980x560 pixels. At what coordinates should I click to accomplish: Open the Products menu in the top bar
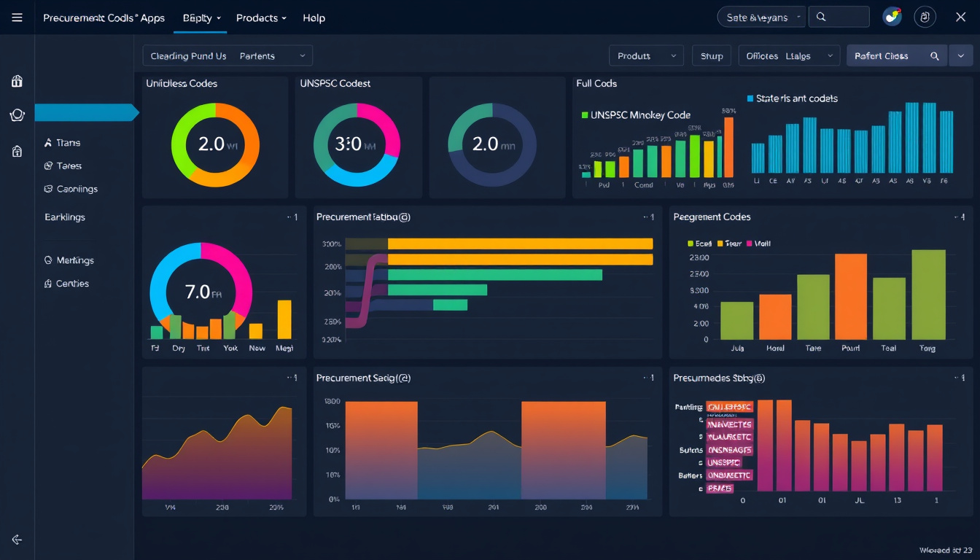[261, 17]
